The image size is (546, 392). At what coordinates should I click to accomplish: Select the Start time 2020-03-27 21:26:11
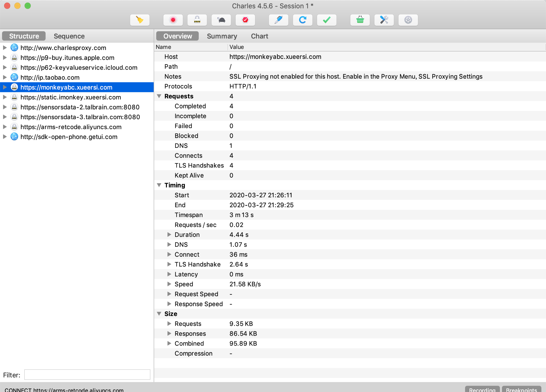[x=261, y=195]
